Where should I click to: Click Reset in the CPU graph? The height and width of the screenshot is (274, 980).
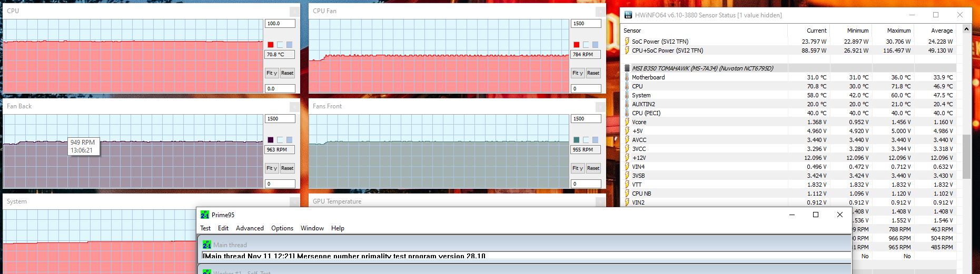click(287, 73)
